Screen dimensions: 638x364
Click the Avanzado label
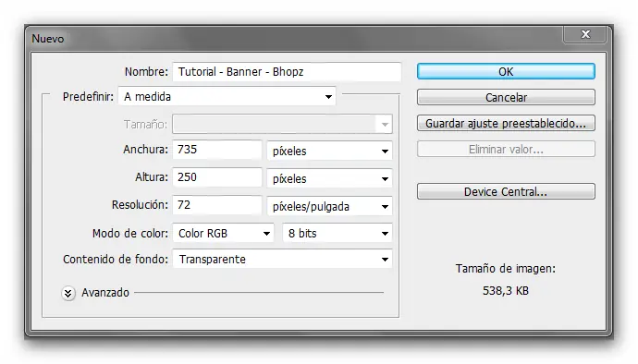tap(105, 293)
